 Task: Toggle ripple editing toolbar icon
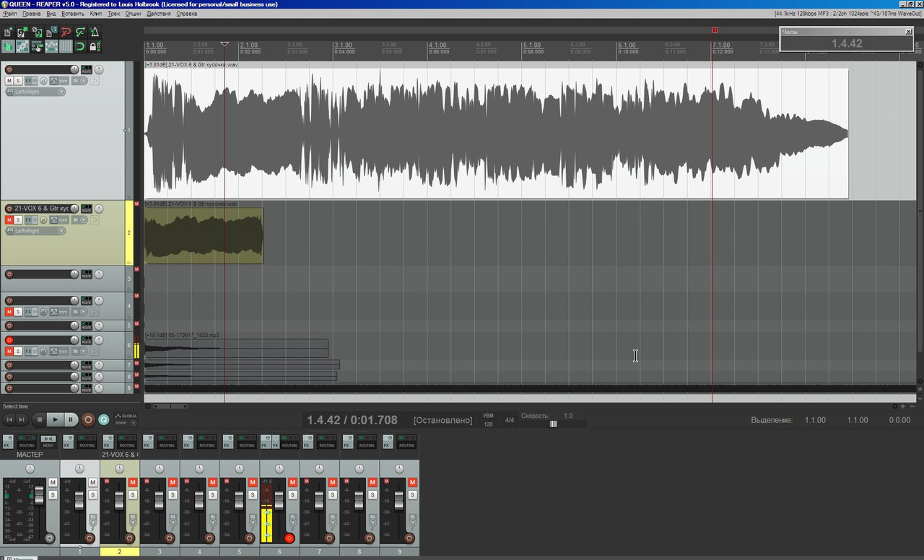[37, 46]
